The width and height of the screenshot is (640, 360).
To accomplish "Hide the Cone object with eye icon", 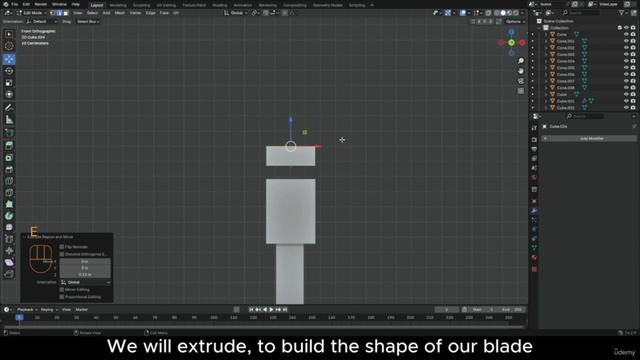I will pyautogui.click(x=626, y=35).
